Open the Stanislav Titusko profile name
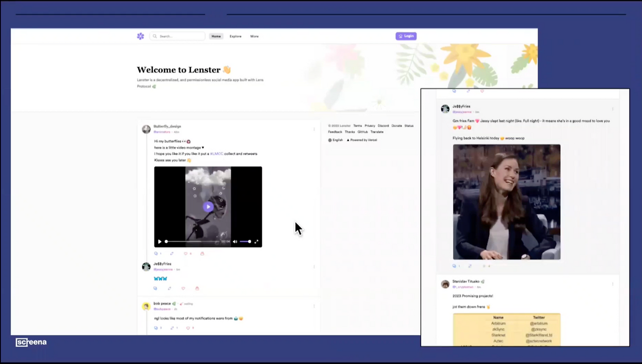Screen dimensions: 642x364 tap(466, 281)
